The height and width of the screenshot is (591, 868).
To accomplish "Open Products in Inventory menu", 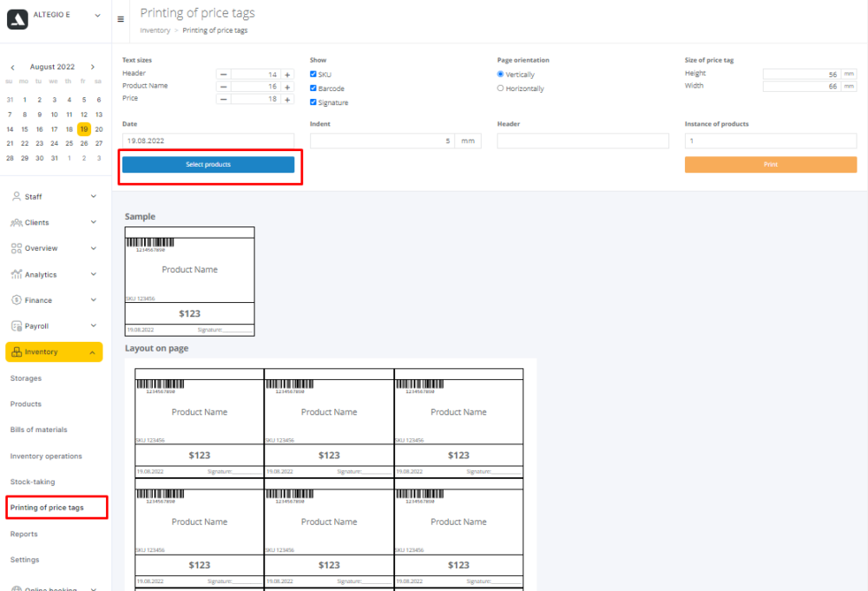I will click(26, 404).
